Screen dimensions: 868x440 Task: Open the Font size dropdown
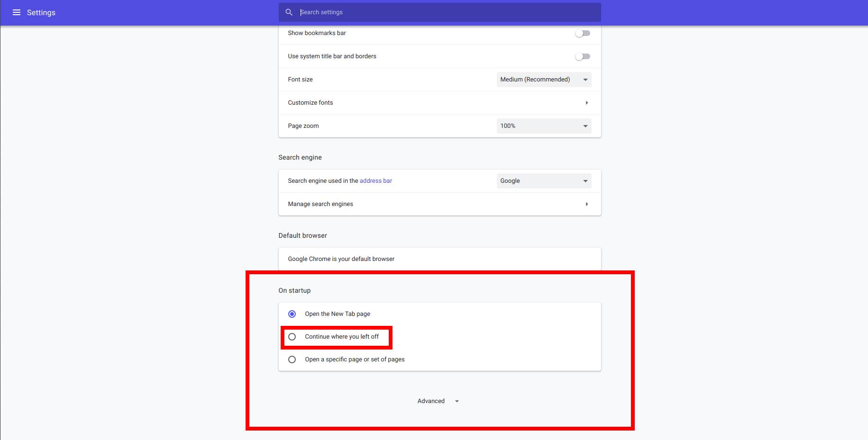[x=543, y=80]
